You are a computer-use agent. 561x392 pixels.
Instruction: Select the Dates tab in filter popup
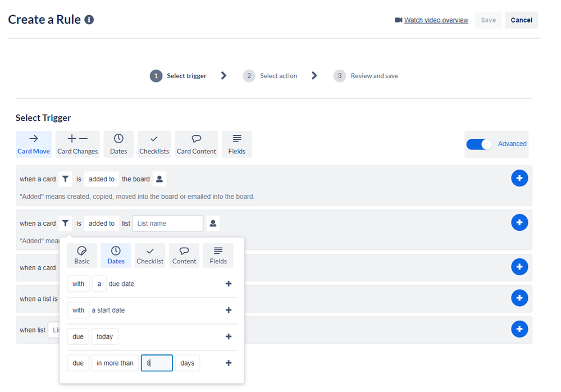[x=116, y=256]
